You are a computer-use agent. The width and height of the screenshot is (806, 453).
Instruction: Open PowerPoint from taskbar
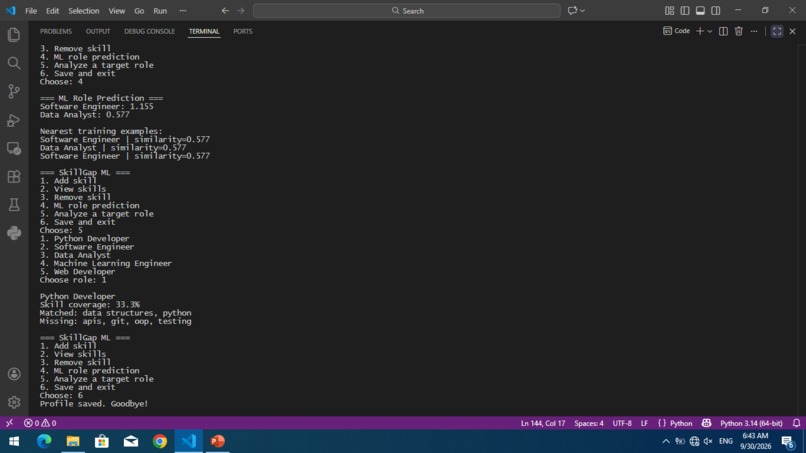(x=217, y=441)
